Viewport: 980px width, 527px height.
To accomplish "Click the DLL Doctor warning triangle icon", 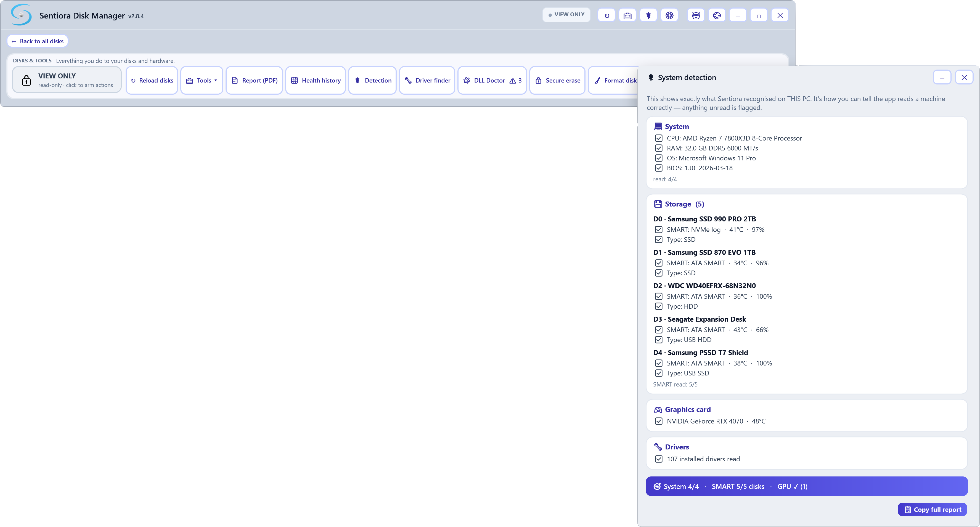I will tap(512, 81).
